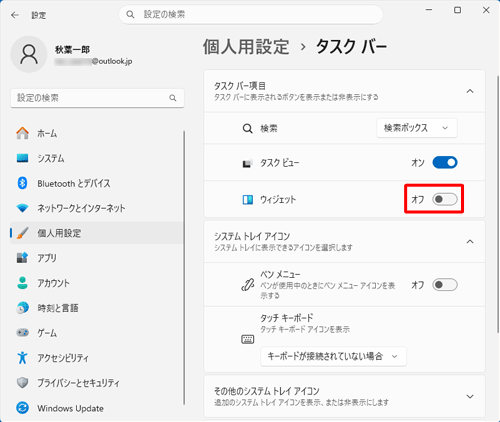The height and width of the screenshot is (422, 500).
Task: Go to Bluetooth とデバイス settings
Action: (x=97, y=183)
